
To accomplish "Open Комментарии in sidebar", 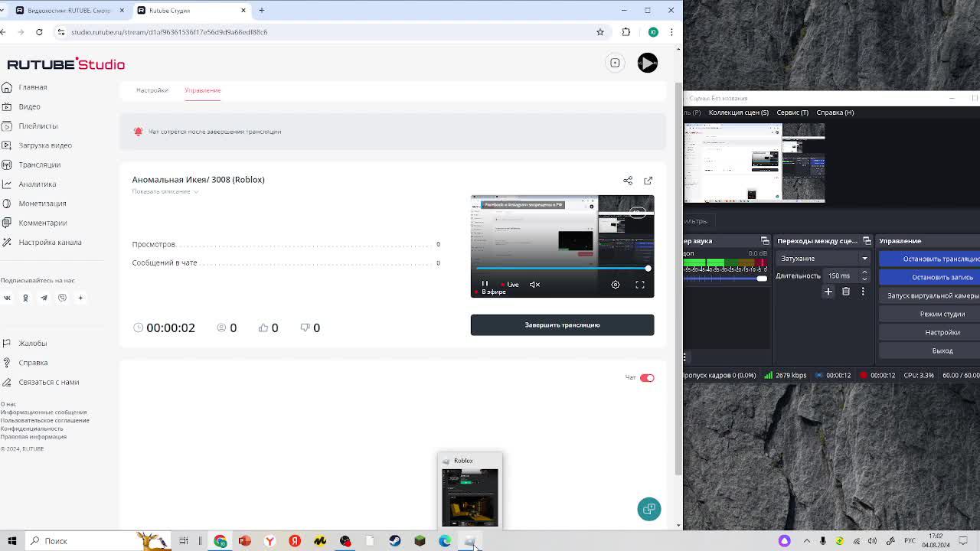I will click(x=42, y=223).
